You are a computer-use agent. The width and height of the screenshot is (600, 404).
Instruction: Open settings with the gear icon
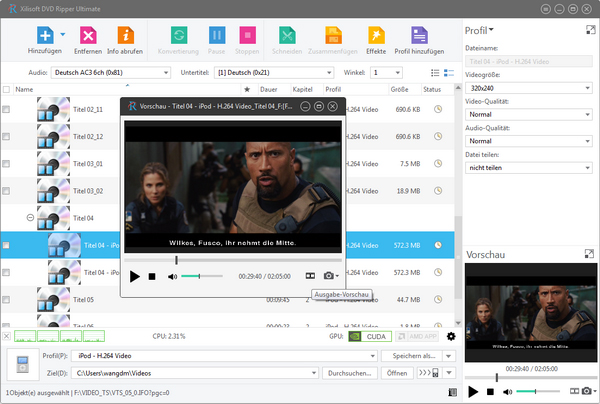click(x=451, y=336)
